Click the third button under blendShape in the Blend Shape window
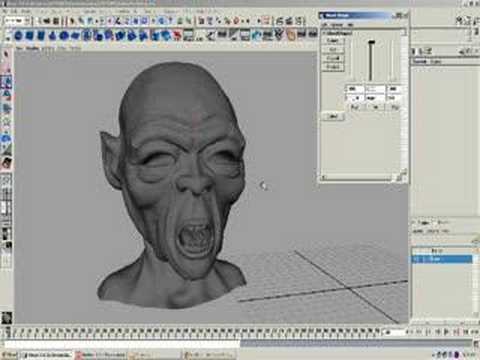The image size is (480, 360). tap(332, 58)
